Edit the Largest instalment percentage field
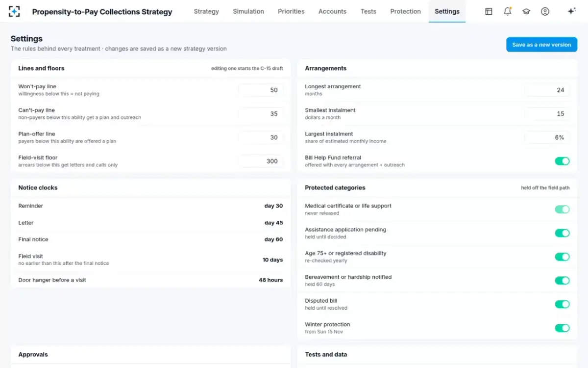Image resolution: width=588 pixels, height=368 pixels. (547, 137)
